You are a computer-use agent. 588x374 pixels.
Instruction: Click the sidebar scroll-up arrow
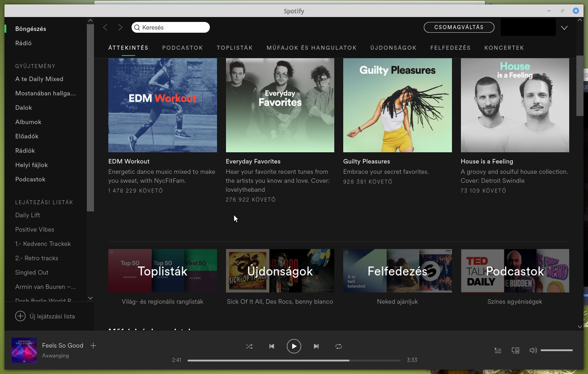click(90, 21)
